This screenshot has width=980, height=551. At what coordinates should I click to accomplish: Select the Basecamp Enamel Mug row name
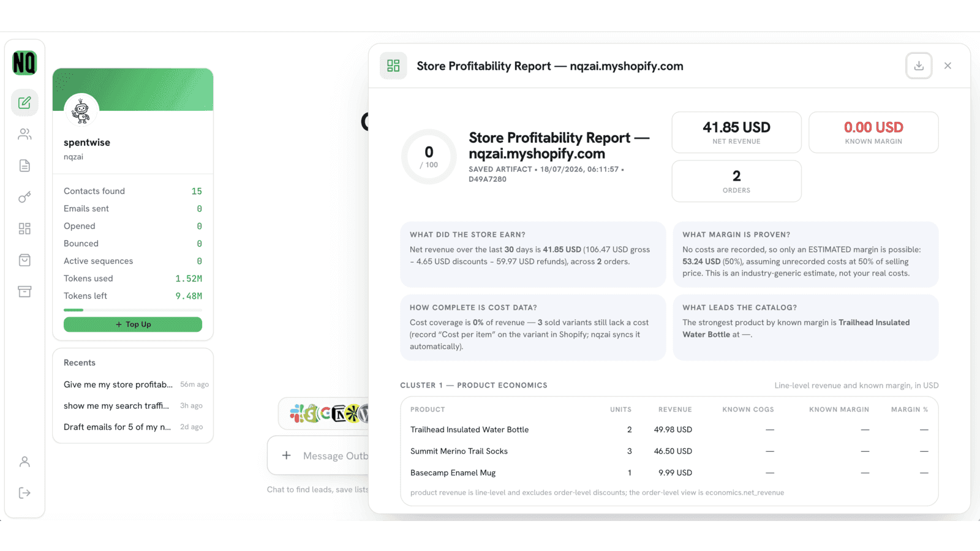(453, 473)
